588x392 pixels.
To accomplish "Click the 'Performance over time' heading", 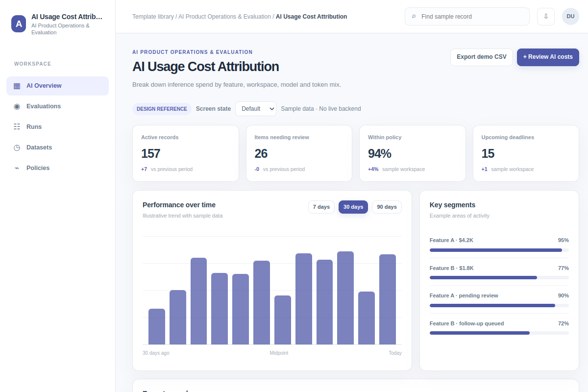I will coord(179,205).
